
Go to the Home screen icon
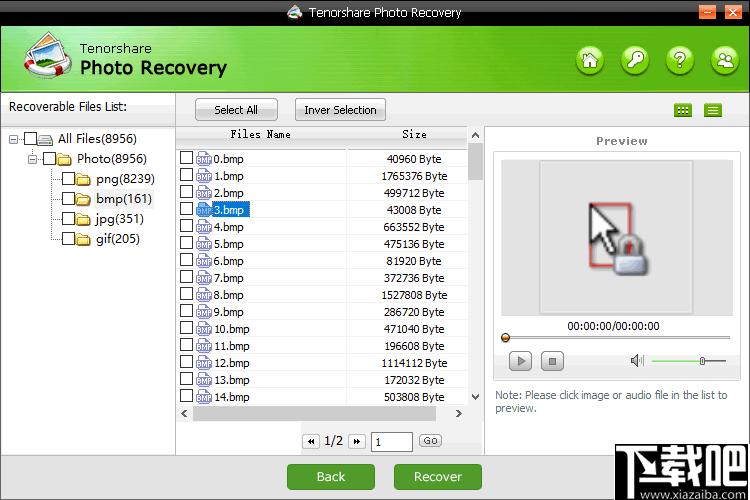click(x=590, y=61)
